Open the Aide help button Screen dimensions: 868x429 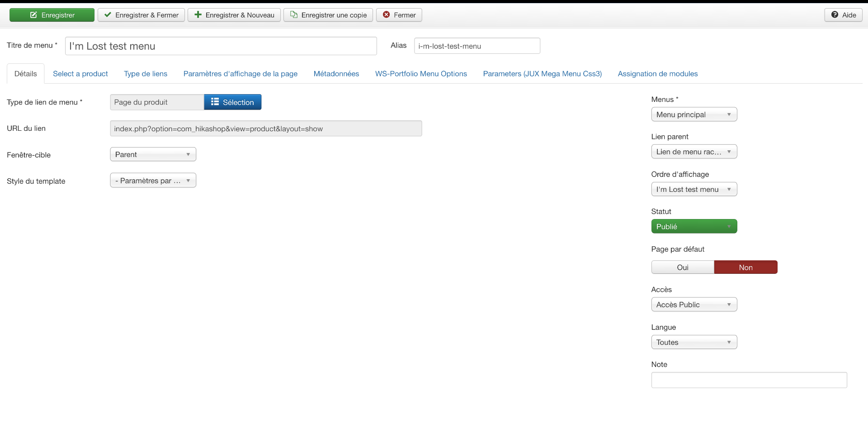click(844, 15)
